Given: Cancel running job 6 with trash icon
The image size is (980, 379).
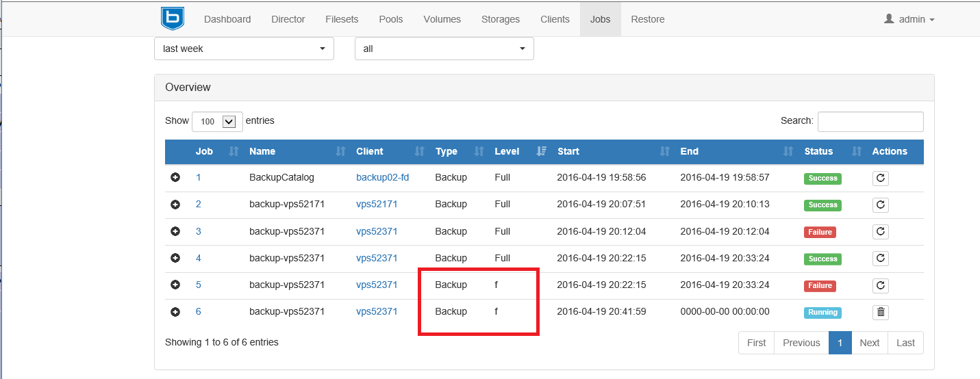Looking at the screenshot, I should [x=881, y=313].
